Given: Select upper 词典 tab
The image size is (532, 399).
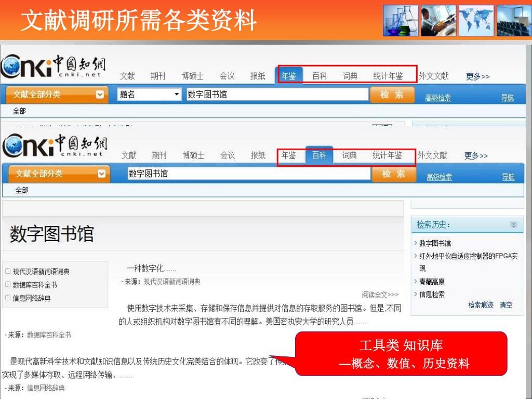Looking at the screenshot, I should tap(350, 76).
